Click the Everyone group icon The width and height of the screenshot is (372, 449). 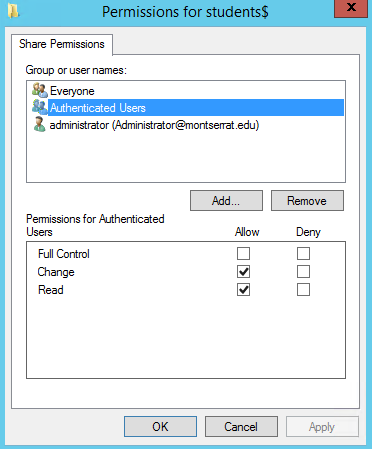click(x=40, y=90)
